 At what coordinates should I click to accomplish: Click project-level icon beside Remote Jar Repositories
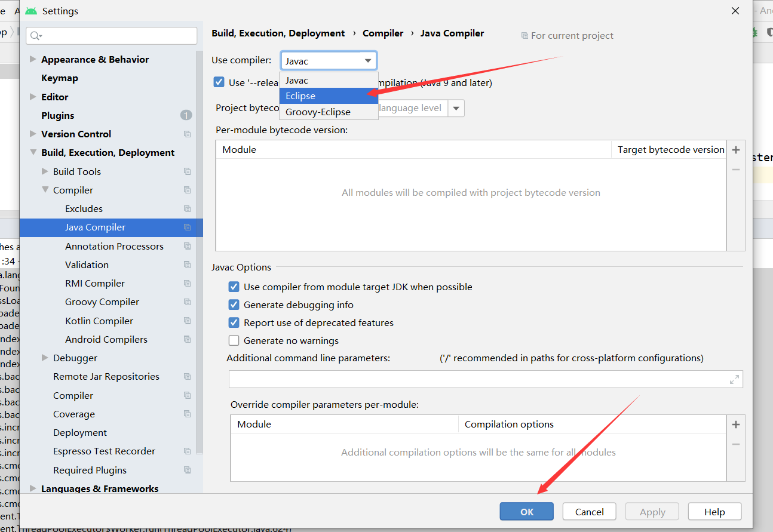(x=187, y=376)
